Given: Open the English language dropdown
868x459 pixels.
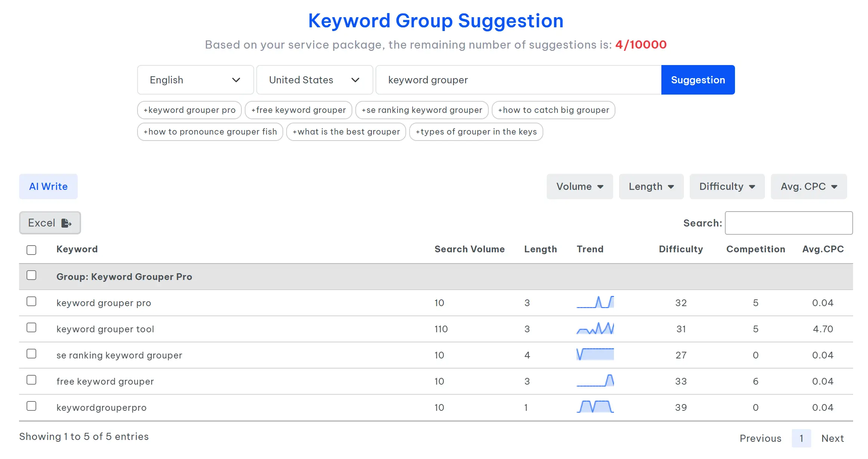Looking at the screenshot, I should pos(195,80).
